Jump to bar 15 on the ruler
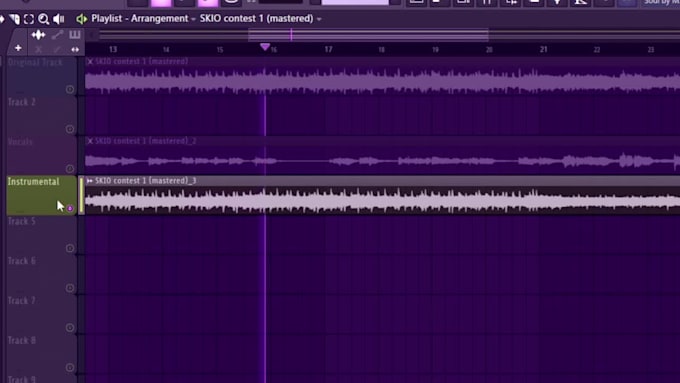680x383 pixels. coord(220,50)
